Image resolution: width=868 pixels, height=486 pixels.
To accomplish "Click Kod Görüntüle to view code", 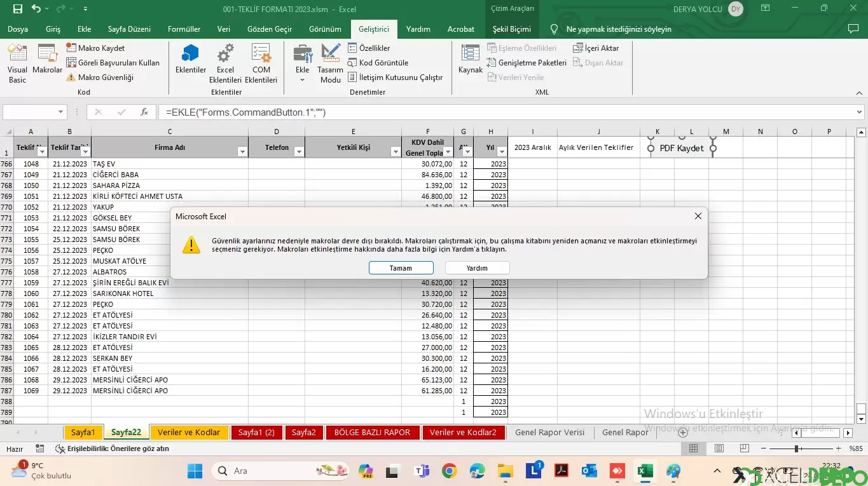I will click(378, 63).
